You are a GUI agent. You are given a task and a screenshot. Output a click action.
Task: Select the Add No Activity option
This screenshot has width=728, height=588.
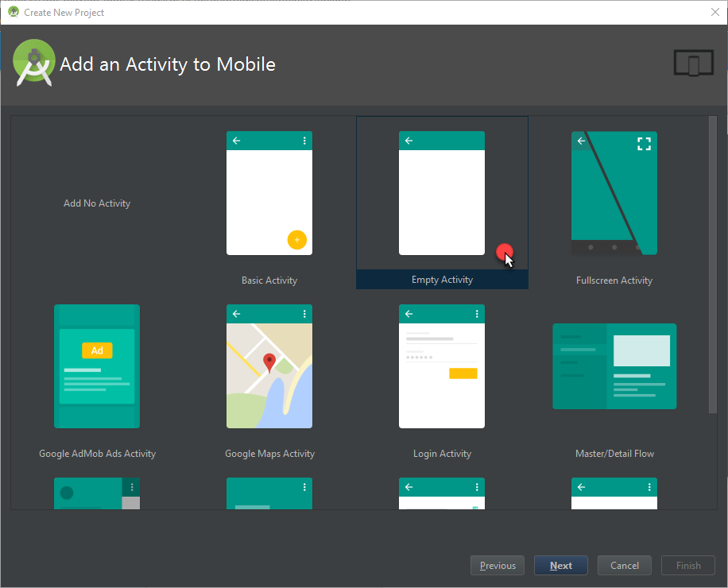coord(97,203)
